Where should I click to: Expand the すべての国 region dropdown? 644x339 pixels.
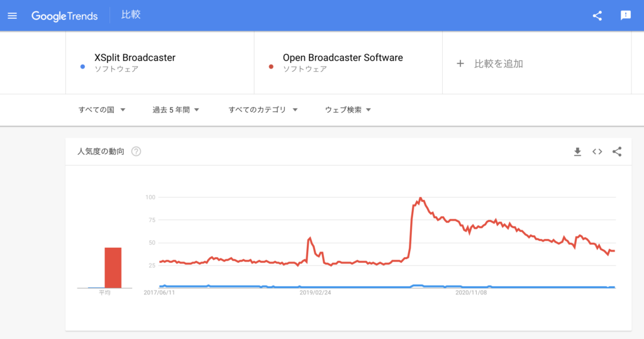click(102, 109)
